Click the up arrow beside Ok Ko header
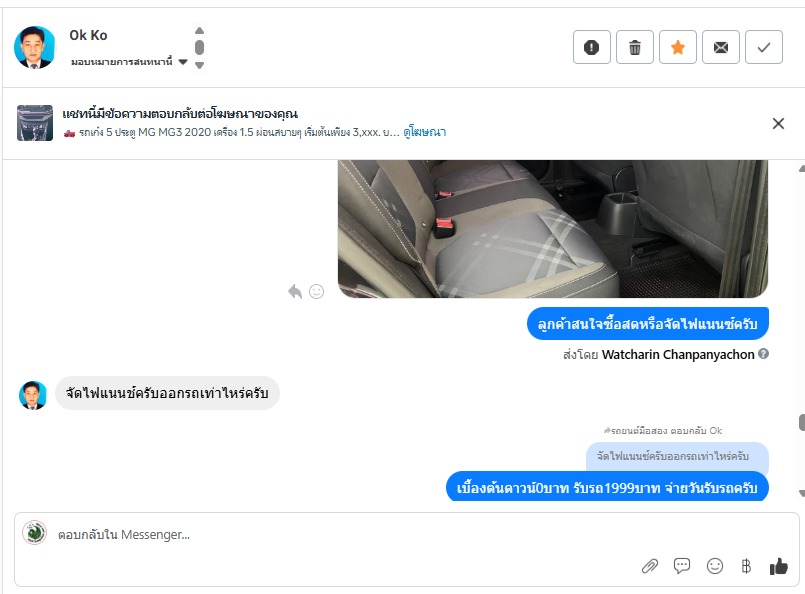Image resolution: width=805 pixels, height=594 pixels. [x=200, y=31]
